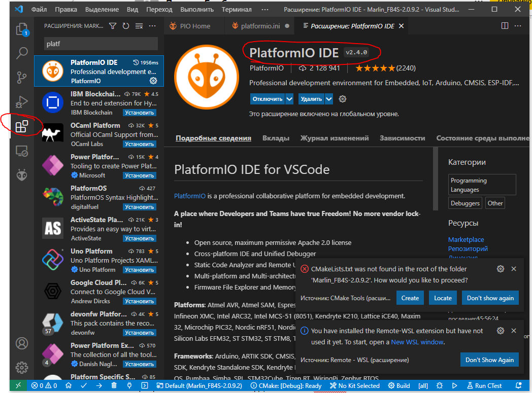Open Source Control view

click(22, 78)
